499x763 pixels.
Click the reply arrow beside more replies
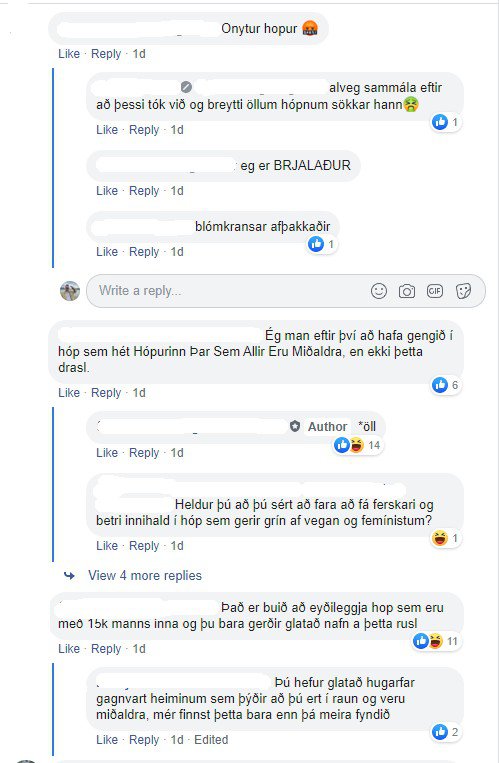70,576
